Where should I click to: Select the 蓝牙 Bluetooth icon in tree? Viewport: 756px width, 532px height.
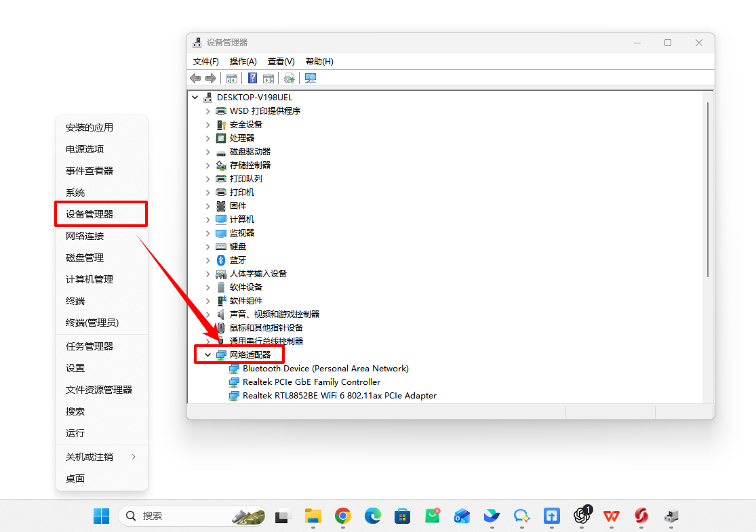click(221, 260)
